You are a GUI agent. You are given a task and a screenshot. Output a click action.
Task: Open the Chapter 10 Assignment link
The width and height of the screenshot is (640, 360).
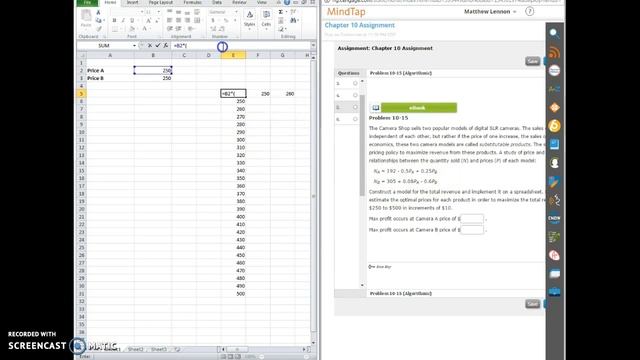tap(360, 25)
